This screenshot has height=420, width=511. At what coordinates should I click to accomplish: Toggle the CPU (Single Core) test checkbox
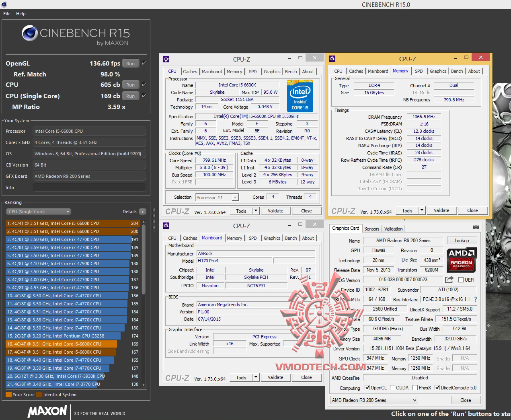[144, 96]
